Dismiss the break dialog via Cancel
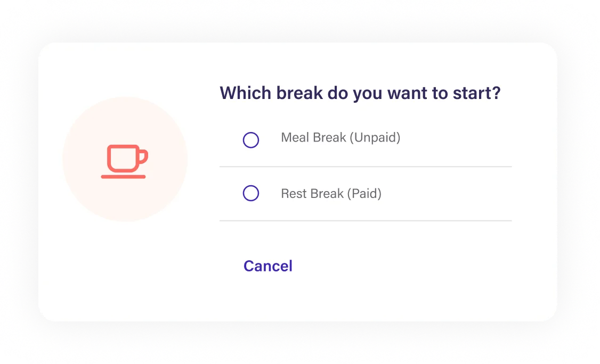 point(268,266)
